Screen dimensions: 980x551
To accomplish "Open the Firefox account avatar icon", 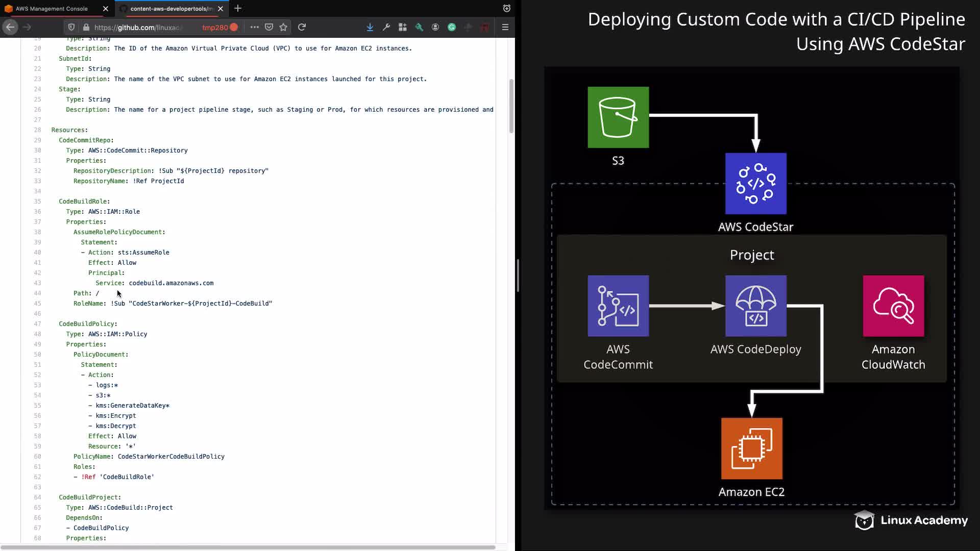I will pyautogui.click(x=435, y=27).
